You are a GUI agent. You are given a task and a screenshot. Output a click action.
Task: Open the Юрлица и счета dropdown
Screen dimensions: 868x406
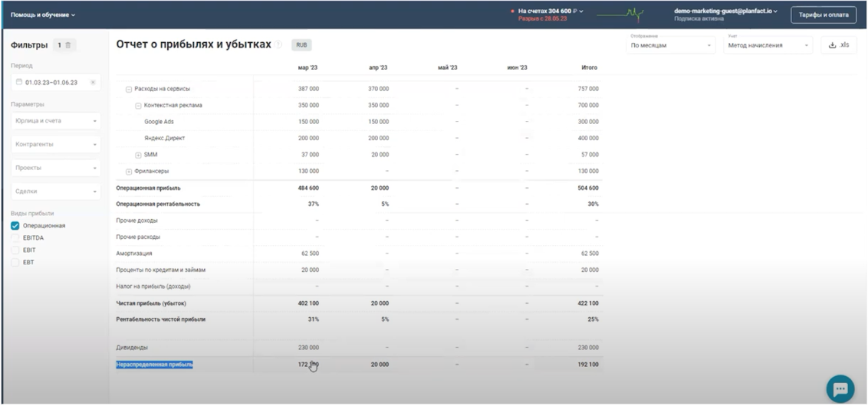click(55, 121)
